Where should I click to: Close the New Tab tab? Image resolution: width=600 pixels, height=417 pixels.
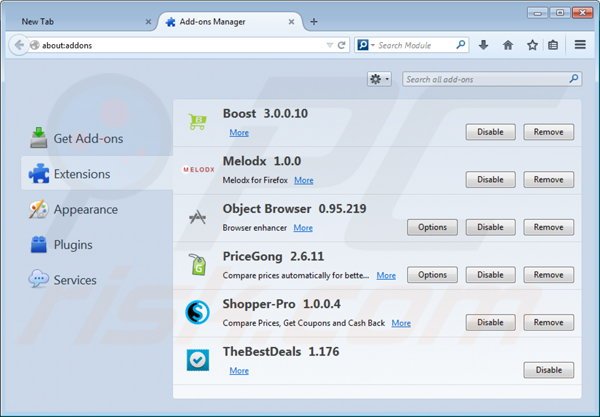(x=148, y=22)
